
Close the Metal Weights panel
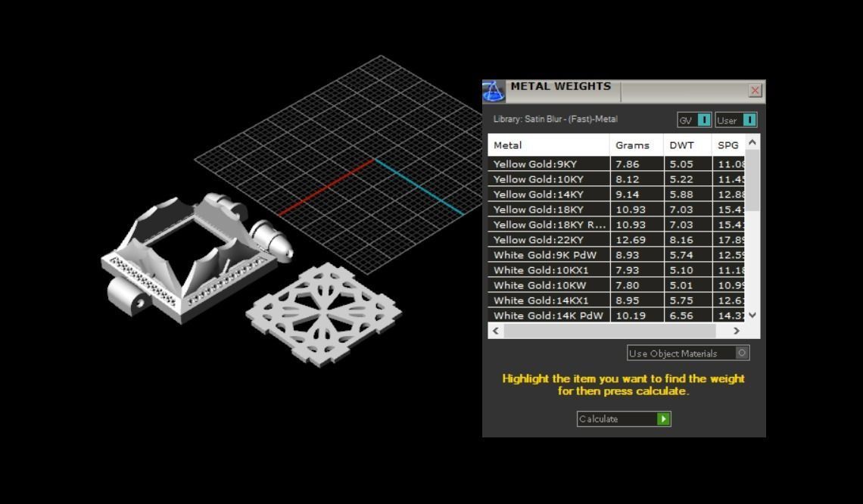[x=755, y=90]
